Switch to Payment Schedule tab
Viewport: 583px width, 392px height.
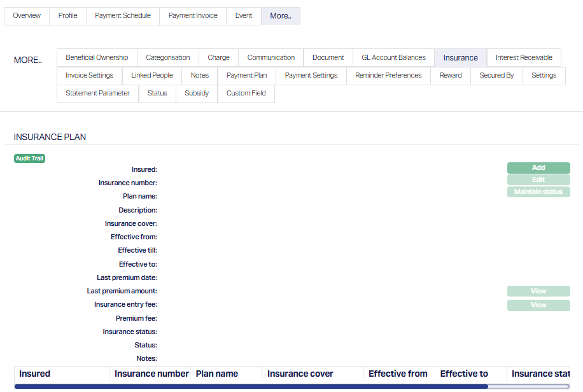(x=123, y=16)
